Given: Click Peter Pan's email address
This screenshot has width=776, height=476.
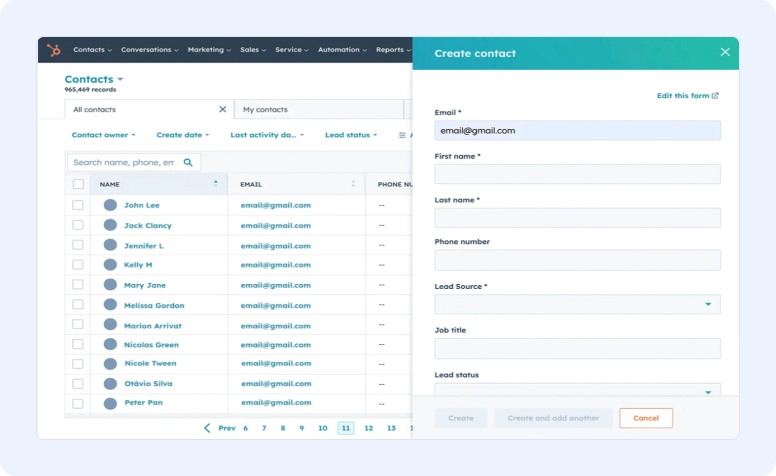Looking at the screenshot, I should [x=276, y=402].
